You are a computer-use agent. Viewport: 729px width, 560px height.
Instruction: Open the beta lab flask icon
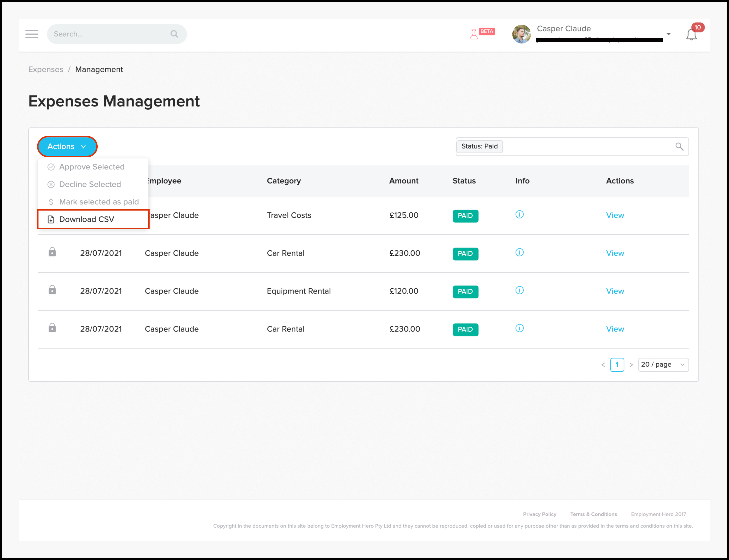tap(474, 34)
